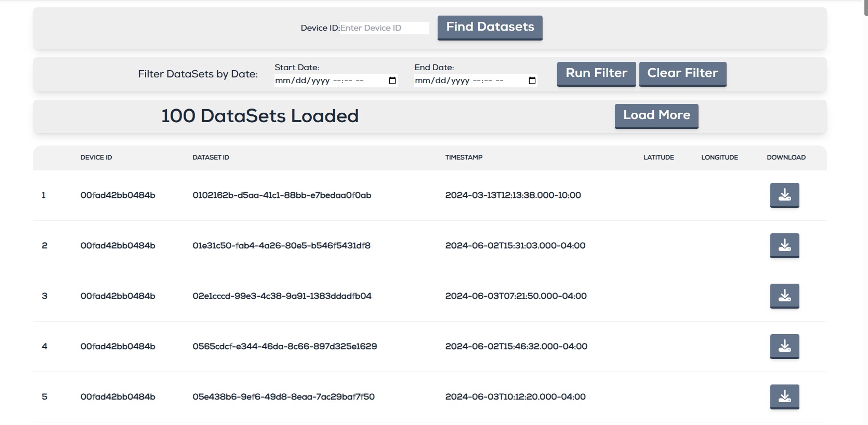Download dataset starting with 0565cdcf
Viewport: 868px width, 425px height.
click(784, 346)
